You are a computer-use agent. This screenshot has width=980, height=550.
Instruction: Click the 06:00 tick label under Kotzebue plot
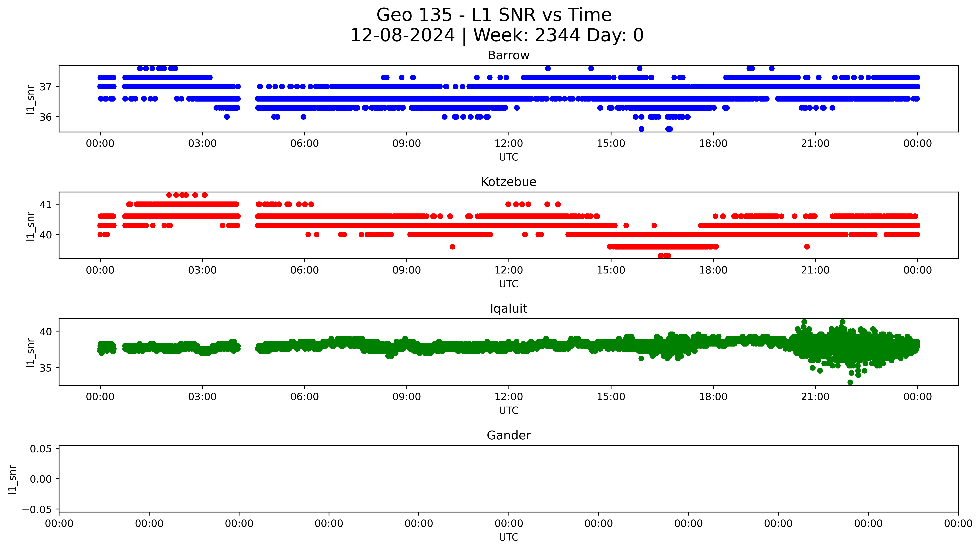(x=304, y=270)
